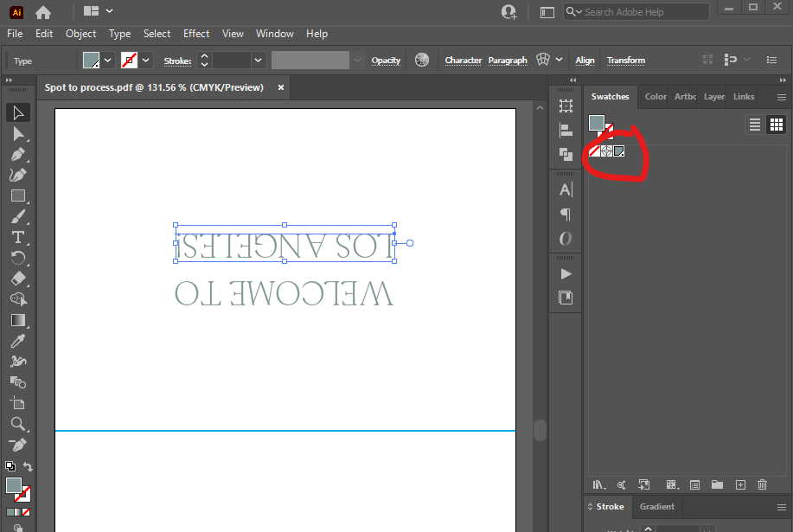Select the Shape Builder tool

17,299
